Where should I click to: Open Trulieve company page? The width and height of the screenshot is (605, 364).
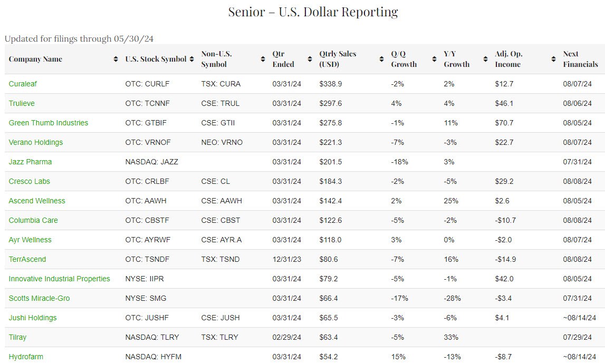[22, 103]
